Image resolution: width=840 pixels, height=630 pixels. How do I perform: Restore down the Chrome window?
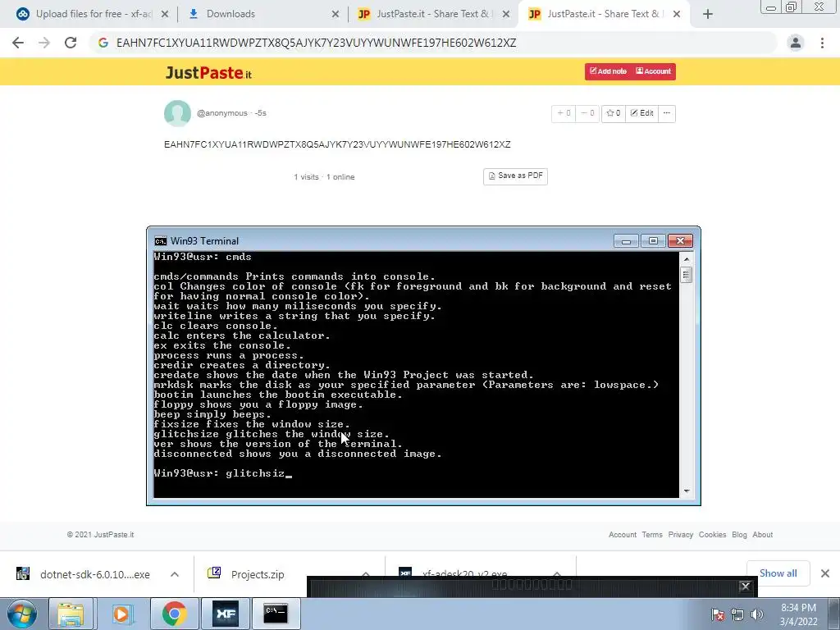pos(792,7)
